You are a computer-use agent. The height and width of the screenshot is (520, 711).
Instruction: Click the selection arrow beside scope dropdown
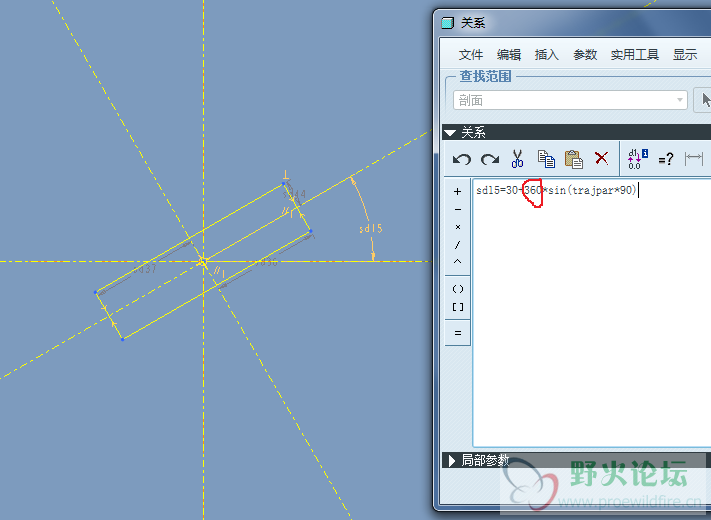(704, 100)
